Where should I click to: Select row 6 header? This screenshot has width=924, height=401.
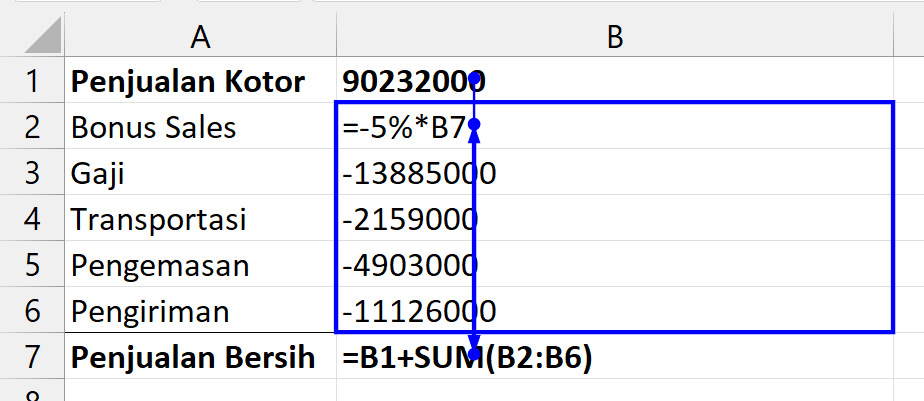pos(32,311)
